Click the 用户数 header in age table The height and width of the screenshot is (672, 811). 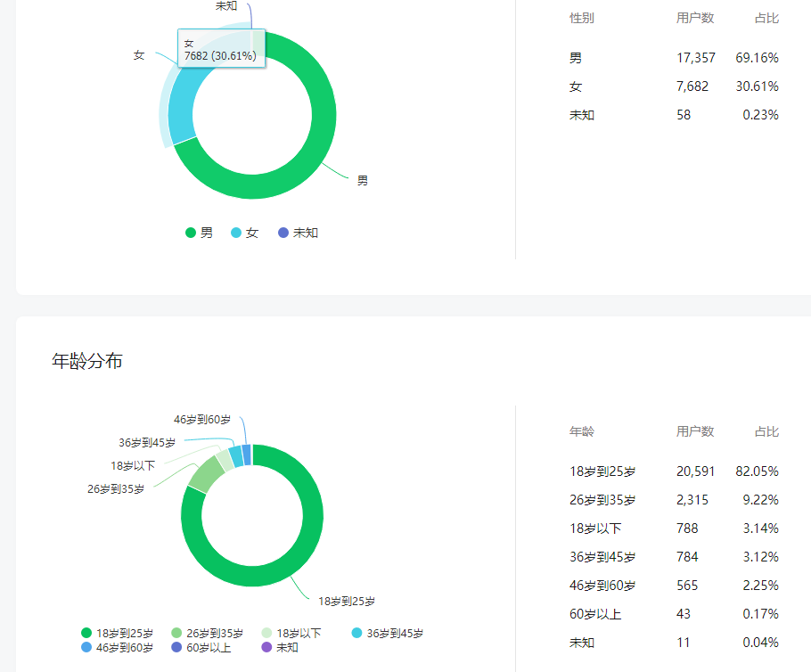click(694, 431)
